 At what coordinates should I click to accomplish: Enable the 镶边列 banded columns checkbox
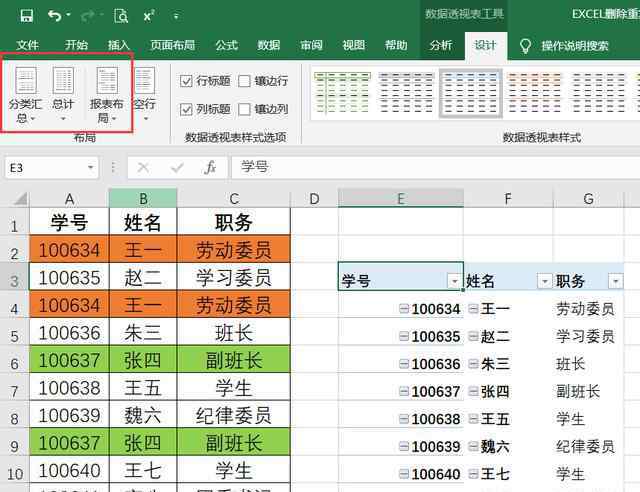tap(245, 109)
